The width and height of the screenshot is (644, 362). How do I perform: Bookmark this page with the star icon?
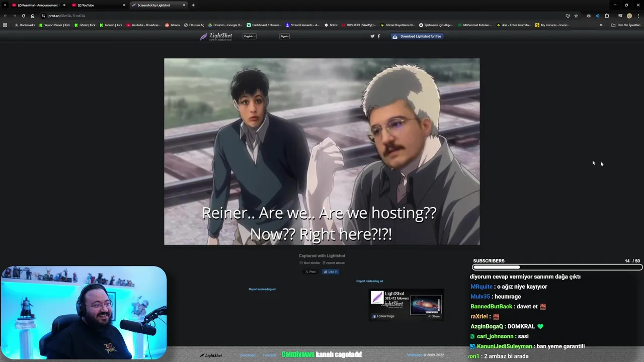click(576, 16)
